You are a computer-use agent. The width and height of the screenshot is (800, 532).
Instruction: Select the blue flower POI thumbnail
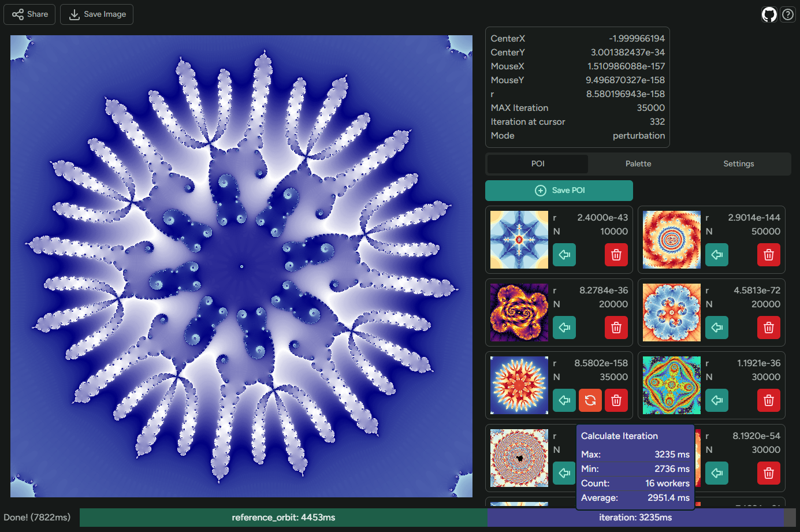(x=672, y=312)
